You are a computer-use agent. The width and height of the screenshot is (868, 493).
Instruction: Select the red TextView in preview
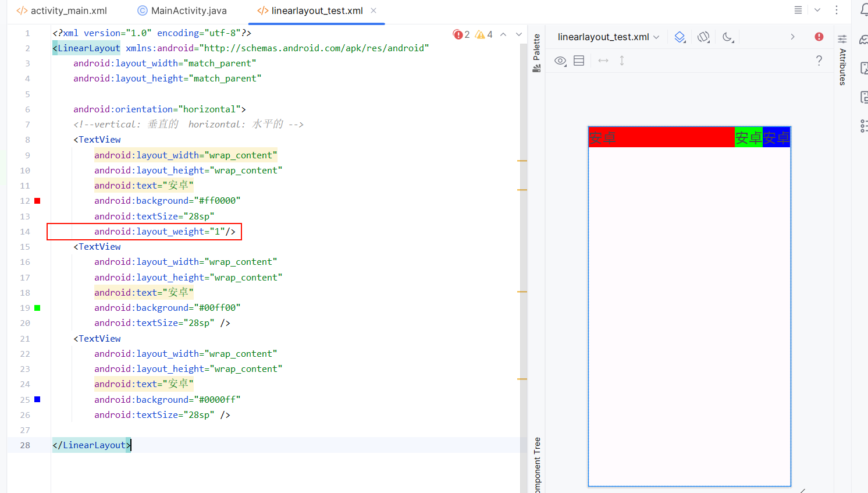pos(661,137)
